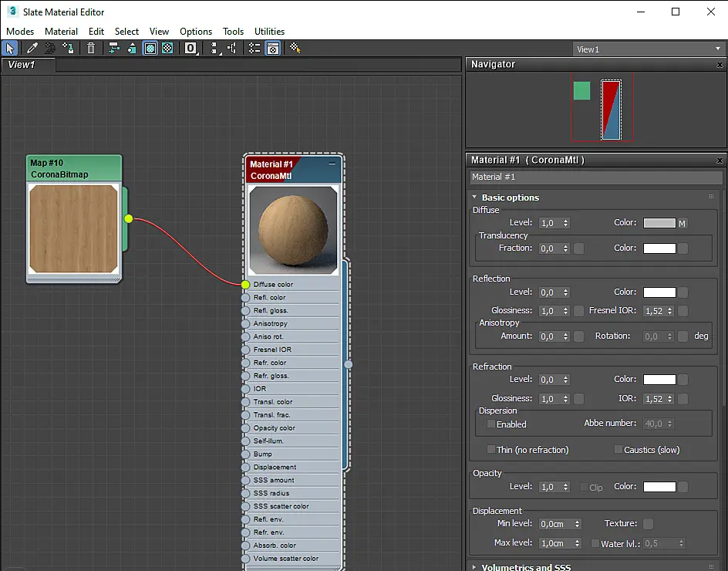Open the Modes menu

(x=20, y=31)
